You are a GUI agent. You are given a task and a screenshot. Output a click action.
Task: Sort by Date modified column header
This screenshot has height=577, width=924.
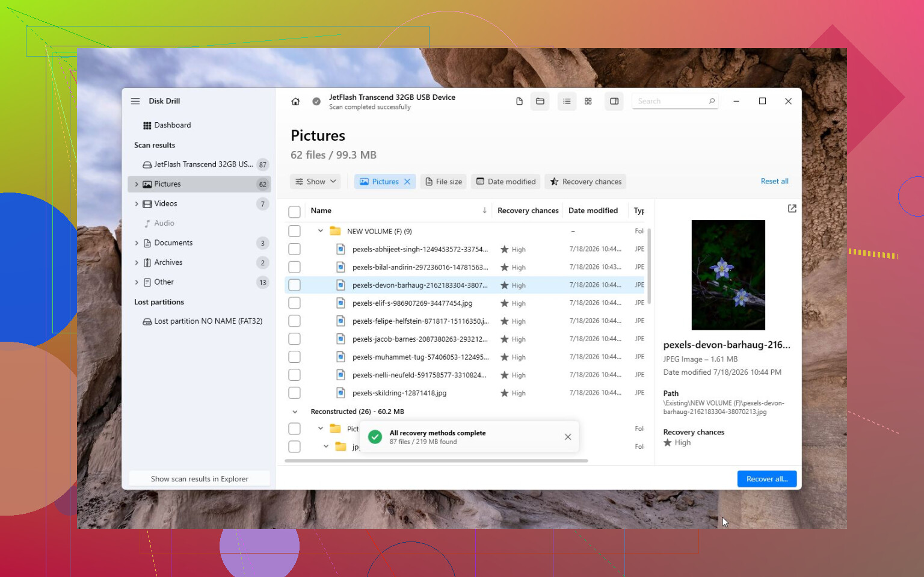(593, 211)
